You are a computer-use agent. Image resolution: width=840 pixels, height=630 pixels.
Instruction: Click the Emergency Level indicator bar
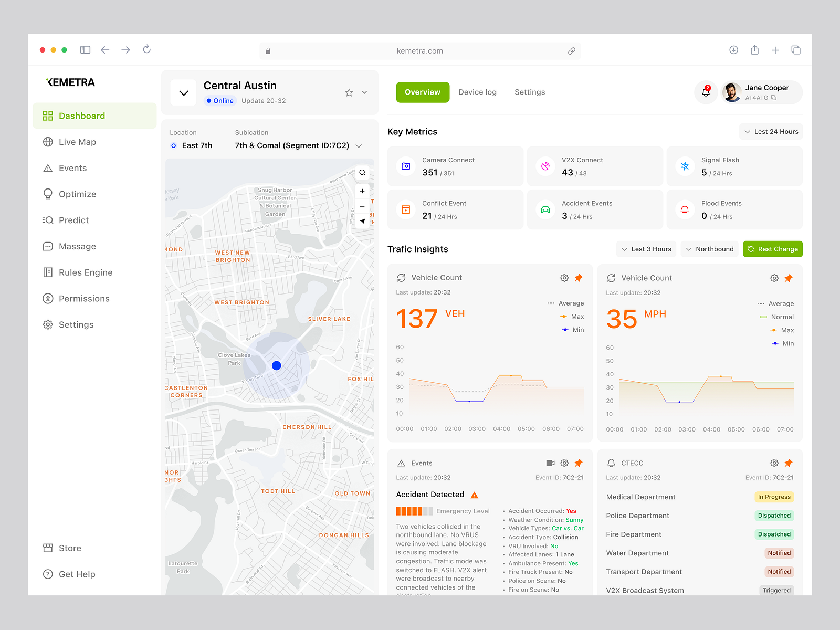(x=414, y=510)
